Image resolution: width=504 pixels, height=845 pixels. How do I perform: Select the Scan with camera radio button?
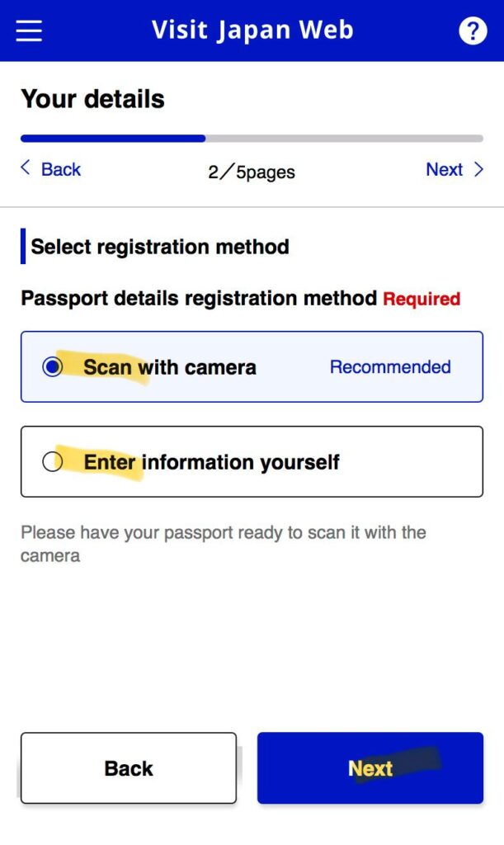click(53, 367)
